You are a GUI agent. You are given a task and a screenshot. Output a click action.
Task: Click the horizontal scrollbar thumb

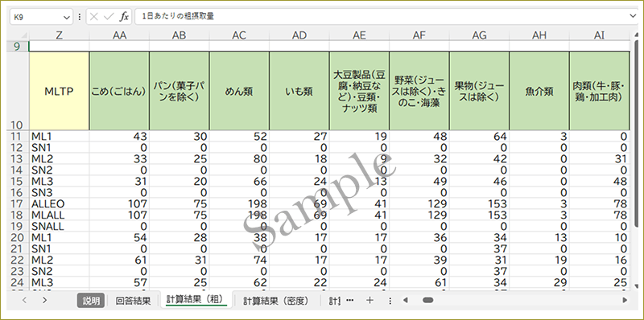[428, 301]
